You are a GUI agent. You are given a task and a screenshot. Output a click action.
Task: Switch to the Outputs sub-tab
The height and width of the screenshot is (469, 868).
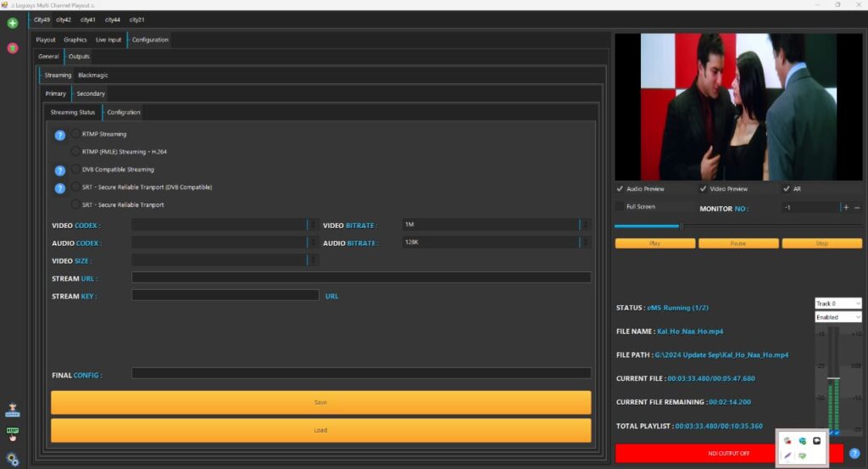point(79,57)
